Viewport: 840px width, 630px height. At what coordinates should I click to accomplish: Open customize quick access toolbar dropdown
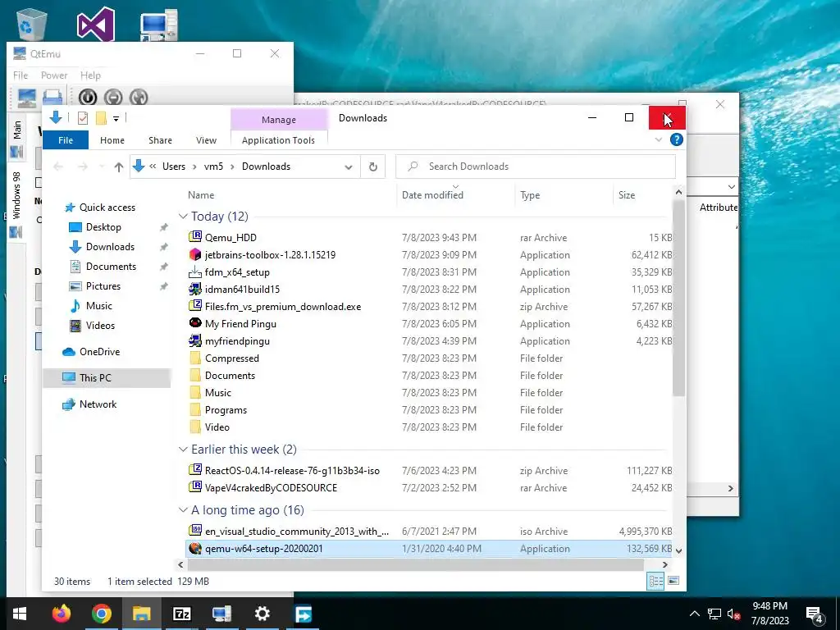(x=116, y=118)
